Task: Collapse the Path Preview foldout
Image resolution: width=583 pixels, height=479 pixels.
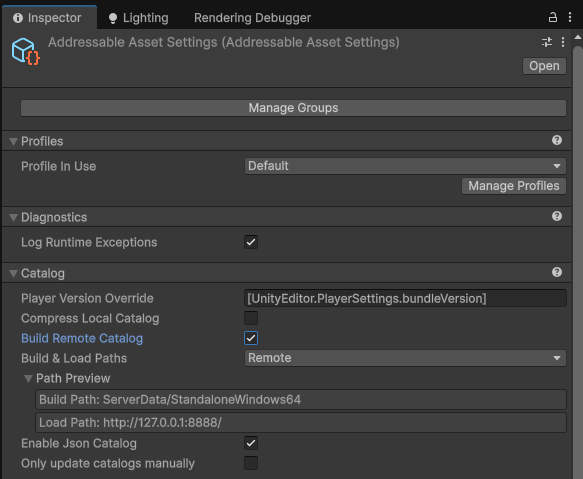Action: coord(28,379)
